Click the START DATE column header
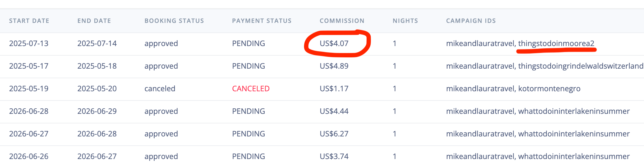This screenshot has width=644, height=168. coord(29,21)
